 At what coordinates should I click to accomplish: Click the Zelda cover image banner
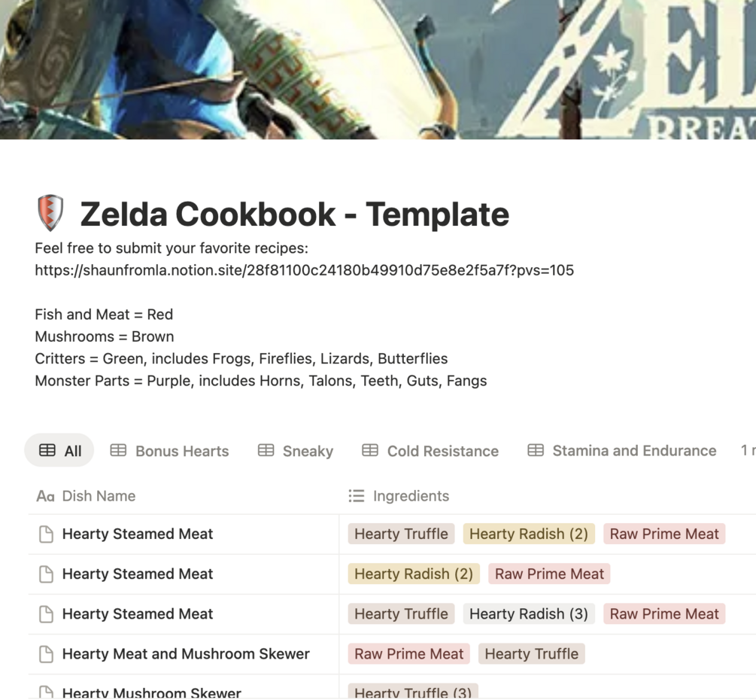(378, 68)
